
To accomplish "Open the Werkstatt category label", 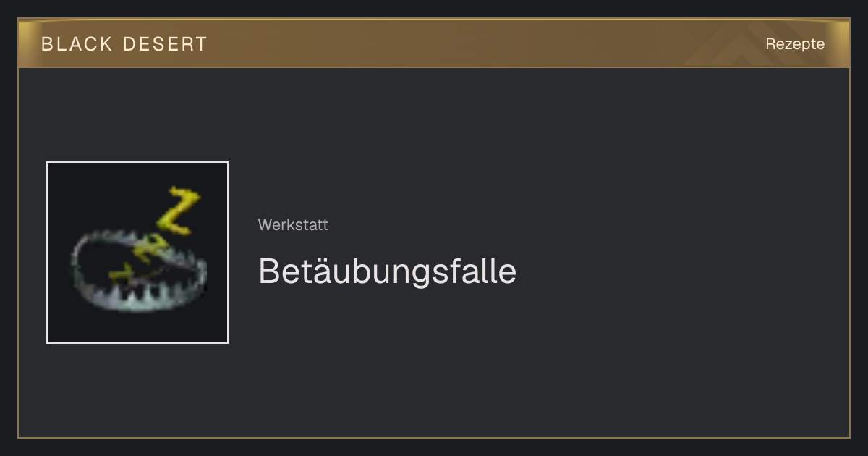I will (x=293, y=225).
